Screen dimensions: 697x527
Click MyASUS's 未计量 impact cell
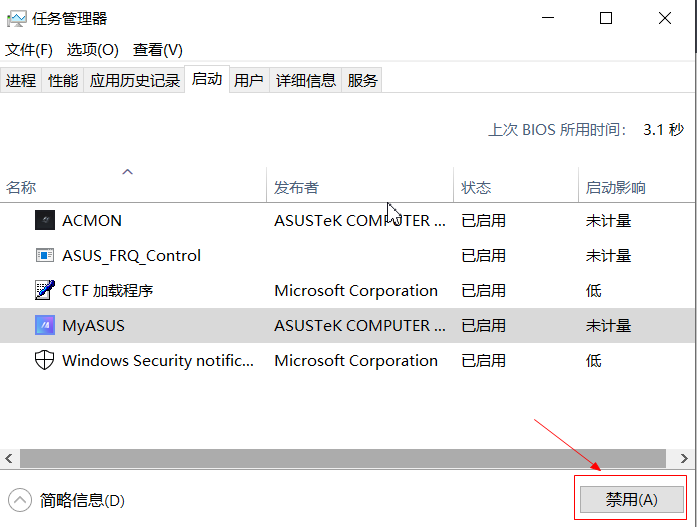pyautogui.click(x=608, y=326)
